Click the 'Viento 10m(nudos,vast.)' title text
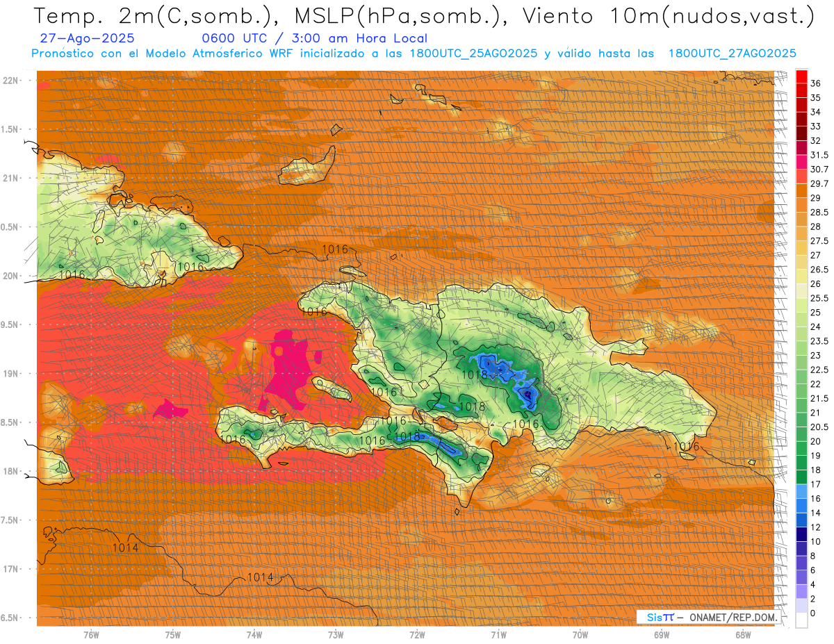The height and width of the screenshot is (644, 834). (662, 16)
